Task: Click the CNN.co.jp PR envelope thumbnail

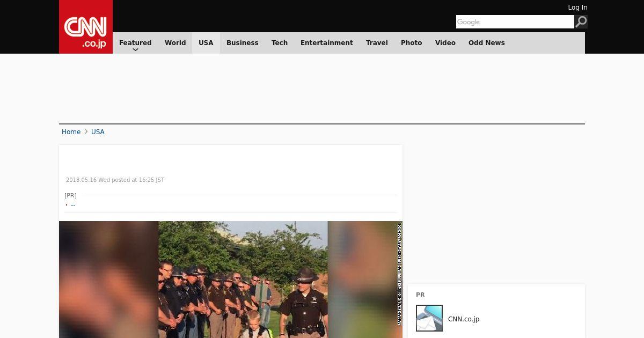Action: tap(429, 318)
